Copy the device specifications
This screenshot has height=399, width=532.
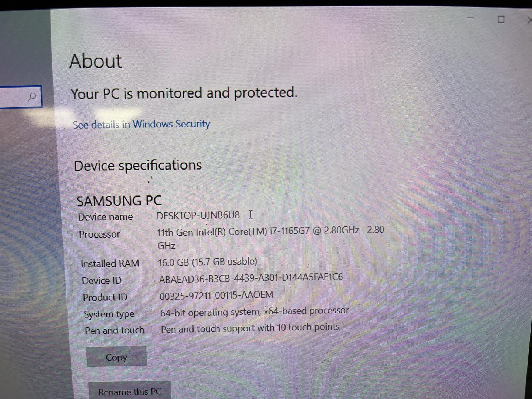[116, 357]
